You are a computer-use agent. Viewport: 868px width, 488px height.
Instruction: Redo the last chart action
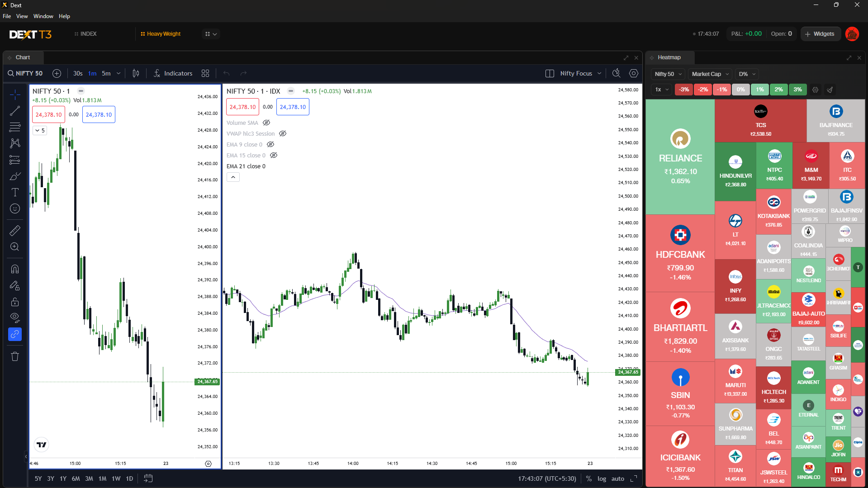pos(243,73)
